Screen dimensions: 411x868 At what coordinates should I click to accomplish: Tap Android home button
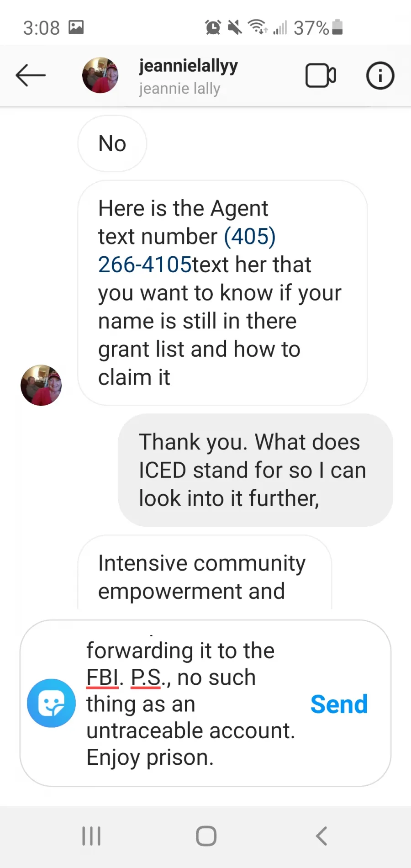pos(206,836)
